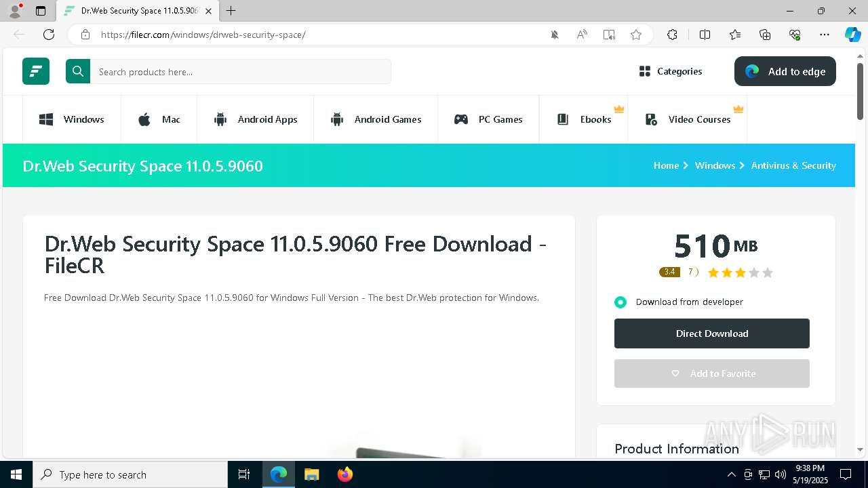View site information lock icon
The image size is (868, 488).
tap(85, 35)
